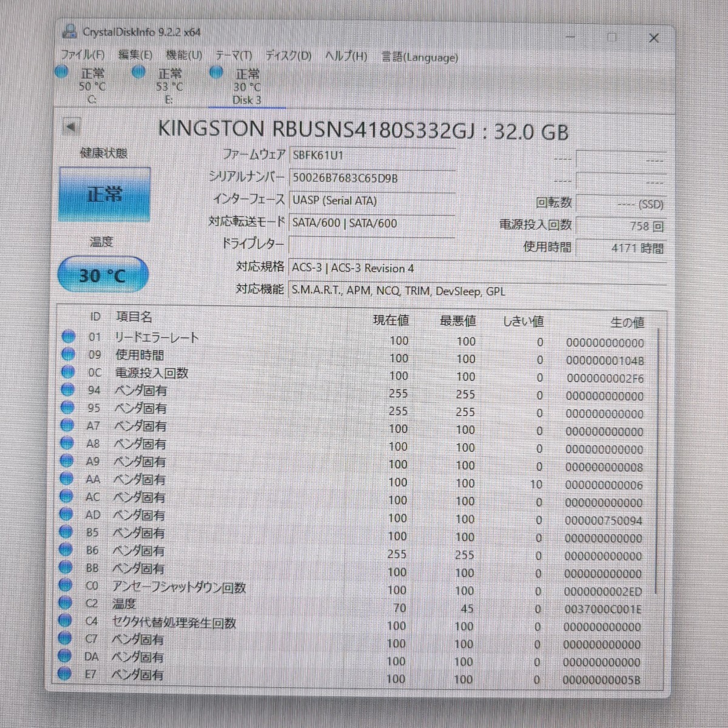This screenshot has width=728, height=728.
Task: Click the status orb for attribute 09
Action: [68, 354]
